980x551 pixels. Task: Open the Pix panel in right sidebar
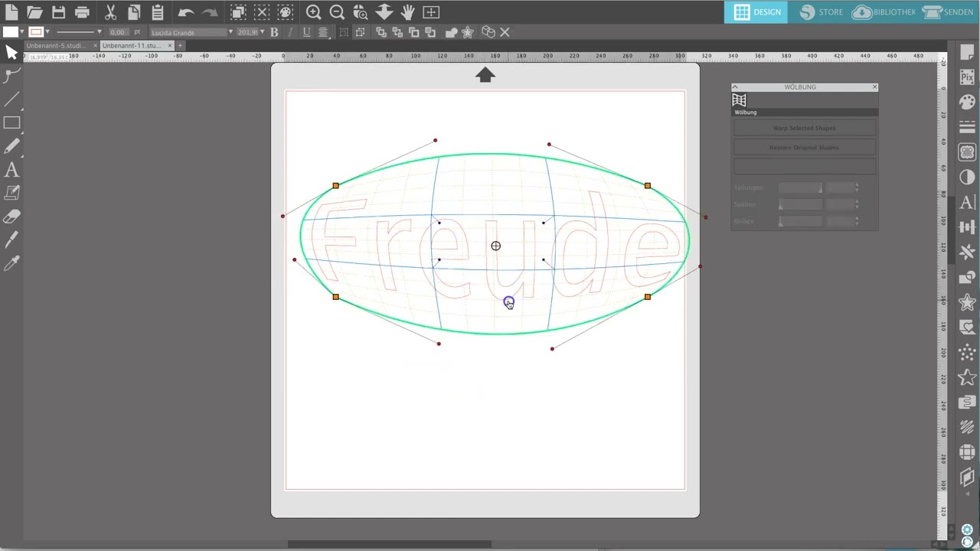click(967, 77)
